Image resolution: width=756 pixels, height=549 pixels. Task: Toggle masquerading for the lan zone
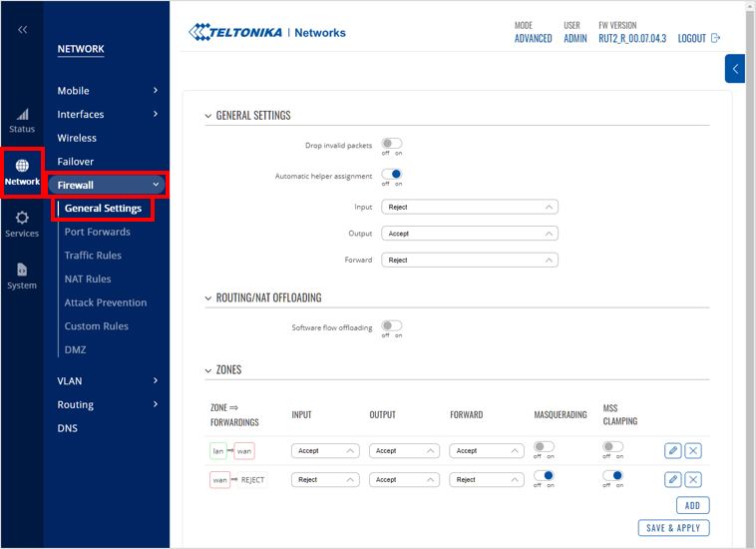[x=544, y=447]
